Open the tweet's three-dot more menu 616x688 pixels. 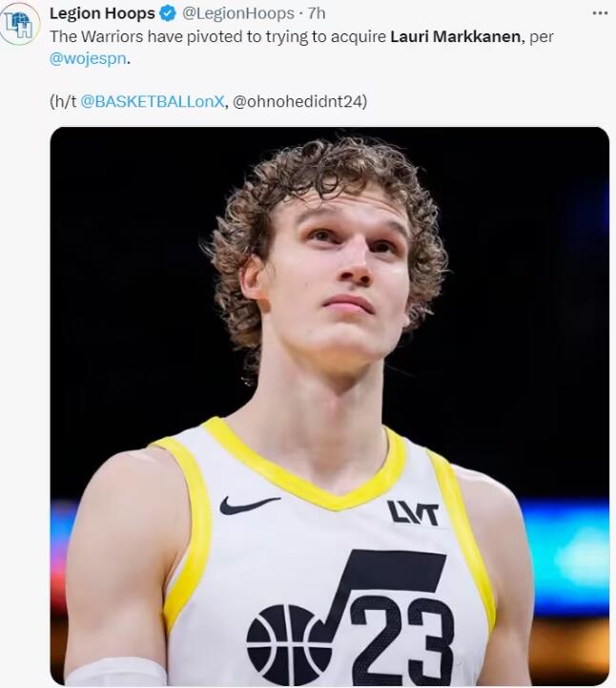[x=599, y=13]
